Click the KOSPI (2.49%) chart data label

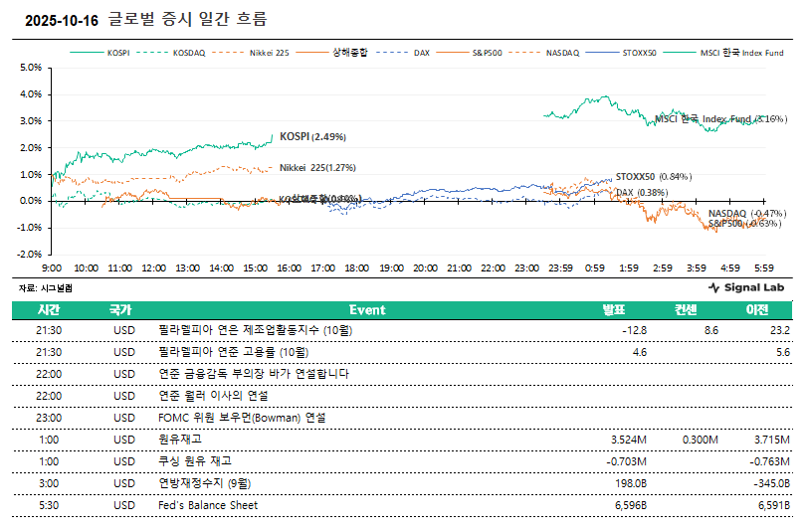point(312,136)
